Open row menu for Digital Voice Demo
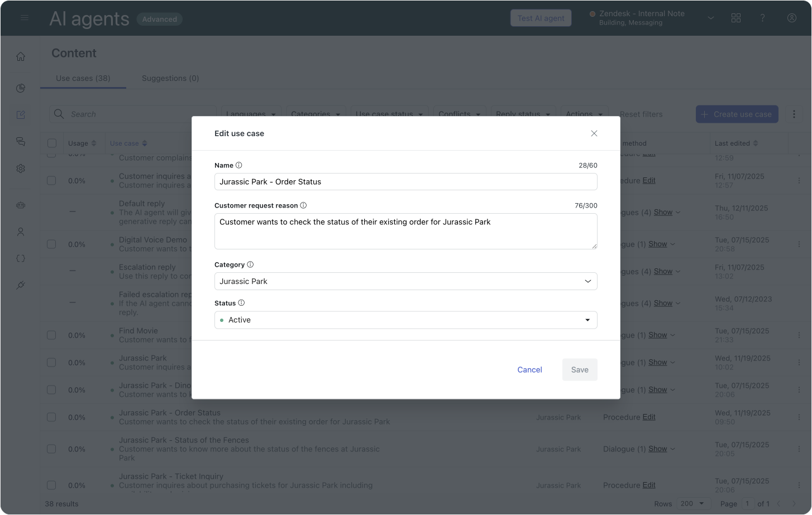 tap(799, 244)
